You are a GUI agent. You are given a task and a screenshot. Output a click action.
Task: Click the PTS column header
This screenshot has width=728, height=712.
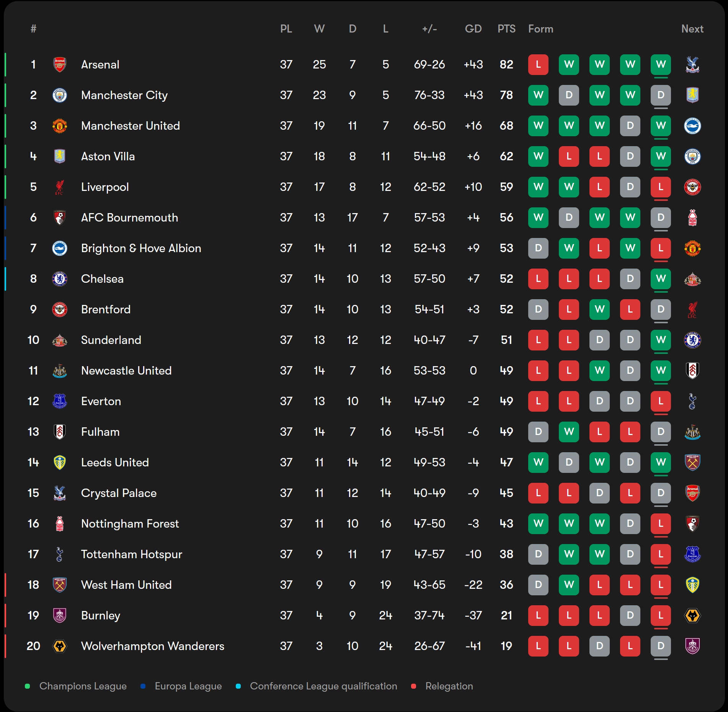pos(506,29)
